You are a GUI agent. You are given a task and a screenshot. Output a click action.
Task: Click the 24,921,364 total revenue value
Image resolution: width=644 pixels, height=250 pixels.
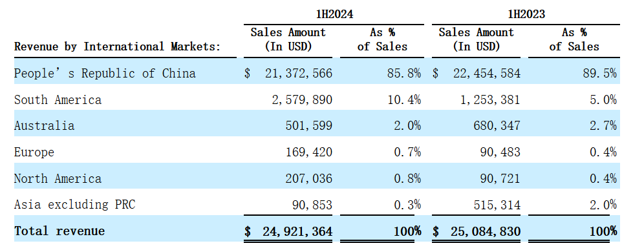(297, 231)
